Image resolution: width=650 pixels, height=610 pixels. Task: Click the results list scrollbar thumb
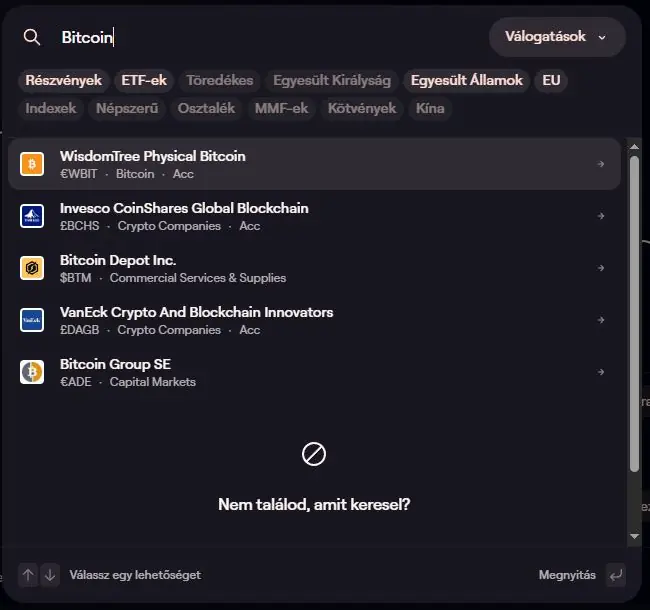[634, 314]
